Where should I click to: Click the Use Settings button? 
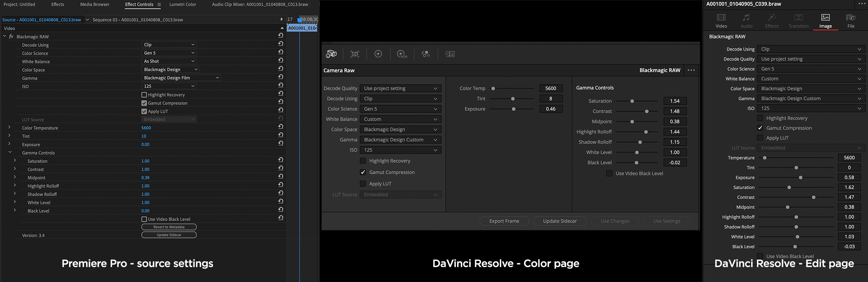pos(667,221)
